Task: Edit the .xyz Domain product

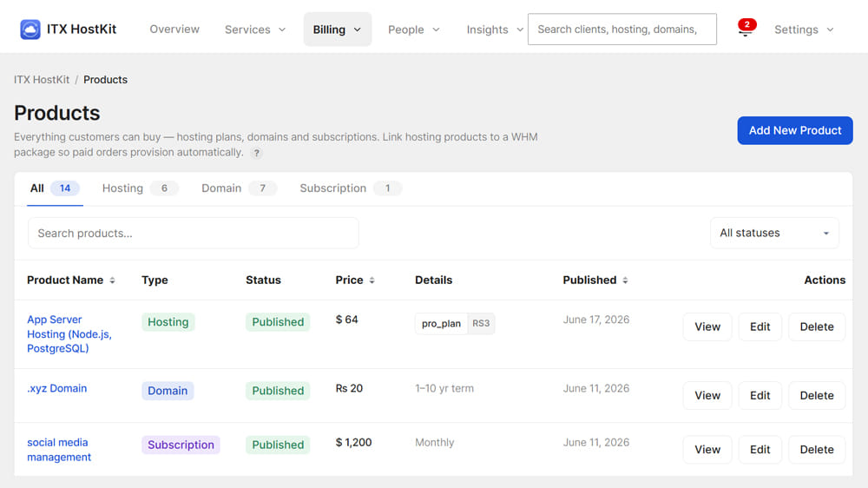Action: click(x=760, y=395)
